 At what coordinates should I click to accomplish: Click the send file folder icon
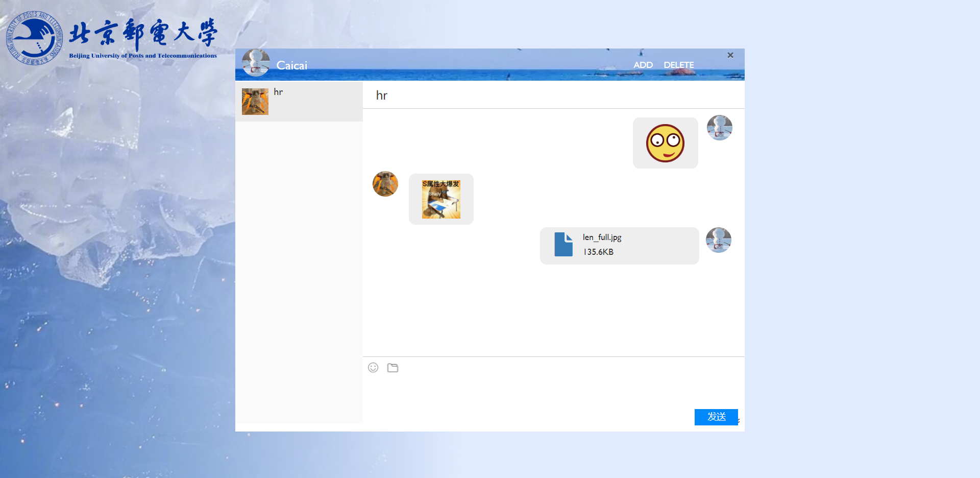pyautogui.click(x=393, y=368)
